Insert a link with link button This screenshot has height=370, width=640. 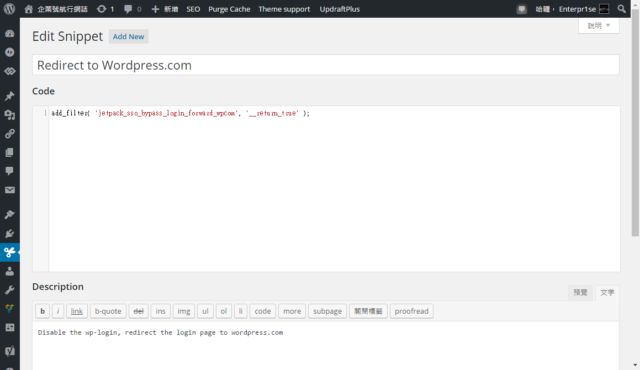(77, 311)
